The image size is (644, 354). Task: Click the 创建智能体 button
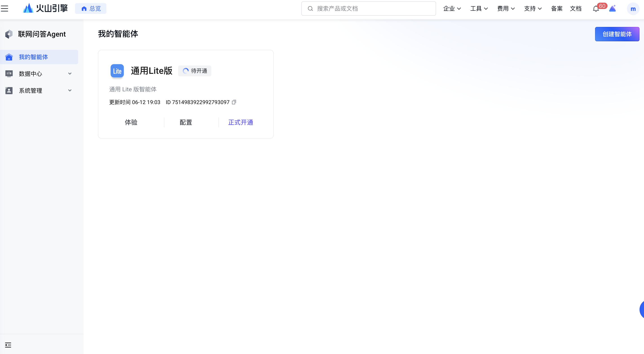[x=617, y=34]
